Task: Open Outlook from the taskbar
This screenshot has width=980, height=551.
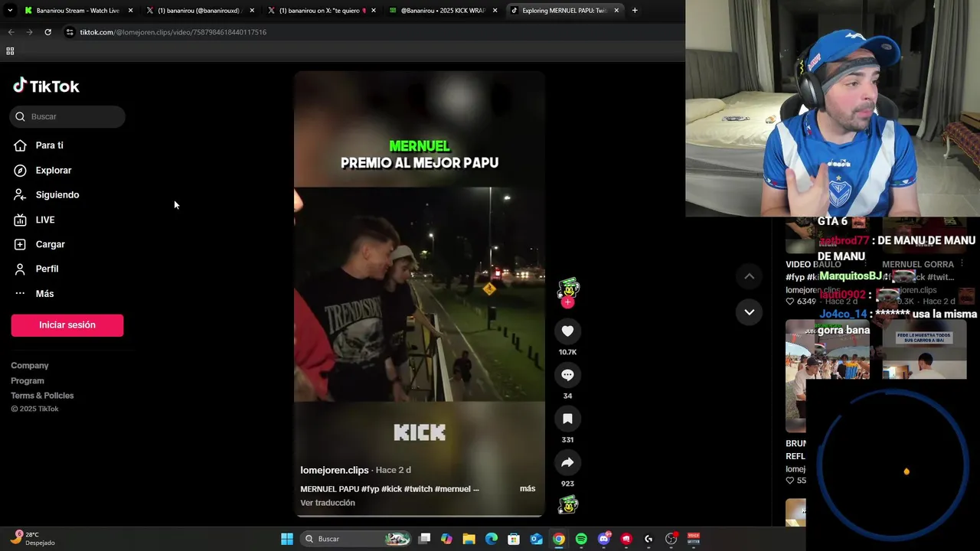Action: 537,539
